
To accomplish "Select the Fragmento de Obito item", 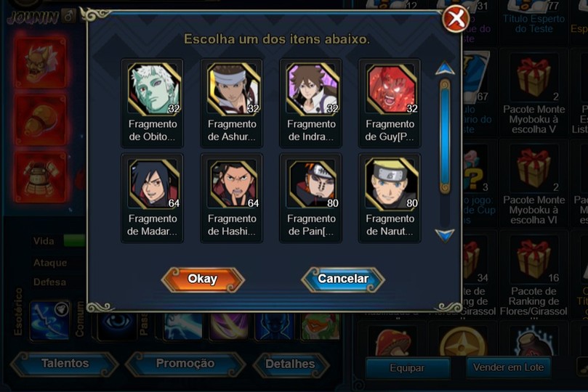I will [x=154, y=89].
